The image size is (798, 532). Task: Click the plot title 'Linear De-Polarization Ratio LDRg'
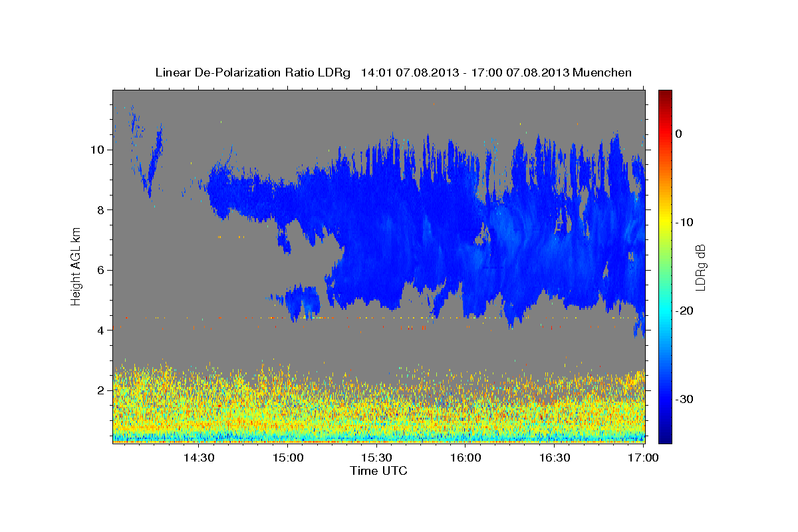[252, 72]
